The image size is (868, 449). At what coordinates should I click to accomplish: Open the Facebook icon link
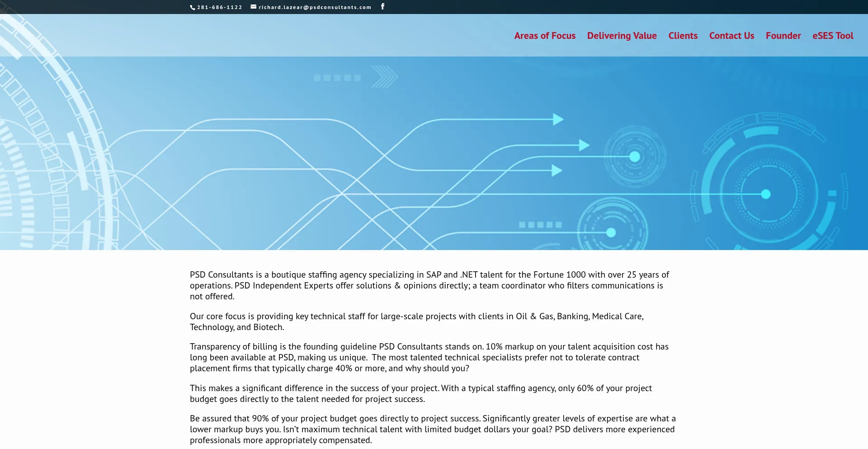(x=382, y=6)
